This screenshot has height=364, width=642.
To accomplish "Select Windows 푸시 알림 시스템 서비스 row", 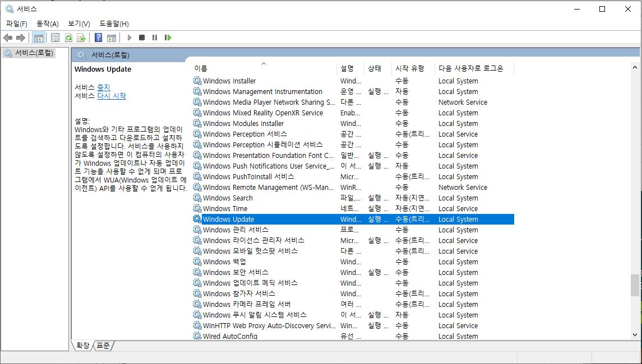I will (353, 315).
